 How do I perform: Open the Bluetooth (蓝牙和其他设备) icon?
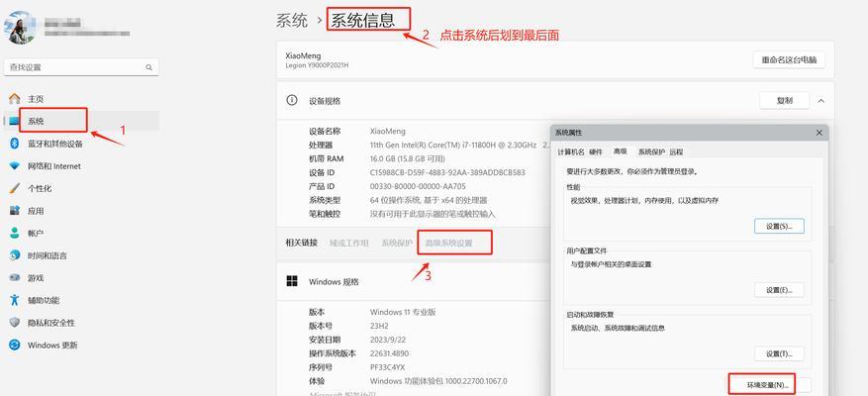[15, 144]
